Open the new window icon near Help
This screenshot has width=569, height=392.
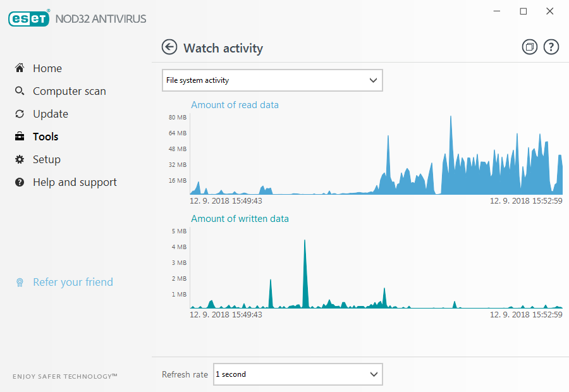pos(529,47)
